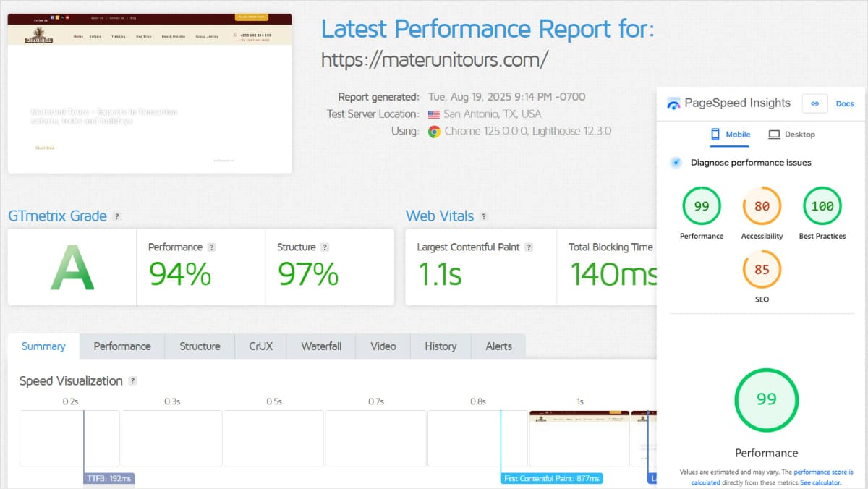Image resolution: width=868 pixels, height=489 pixels.
Task: Select the Mobile tab in PageSpeed
Action: [731, 135]
